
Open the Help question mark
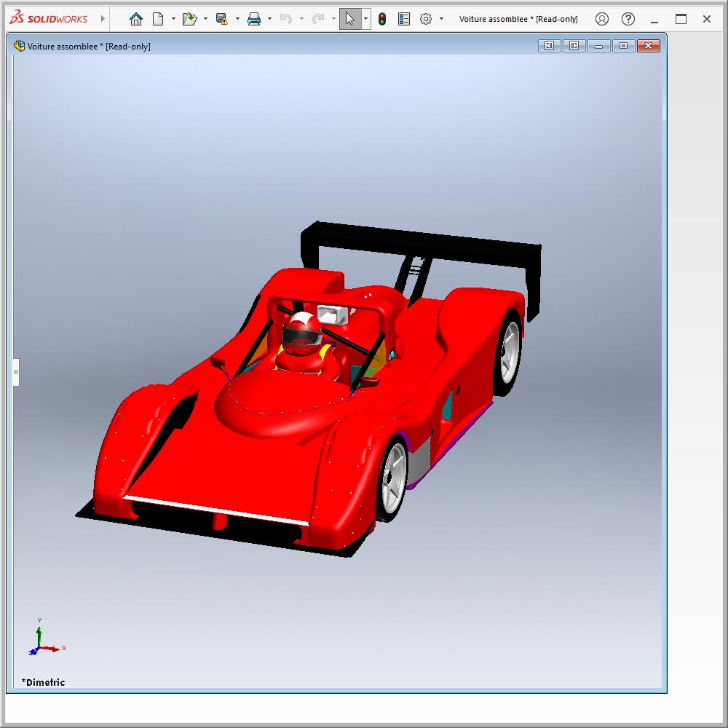coord(628,20)
